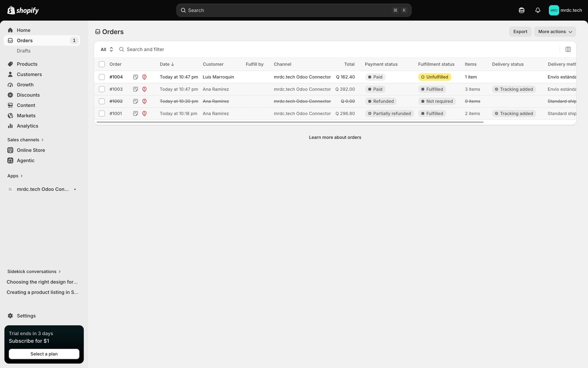
Task: Click the Settings gear icon
Action: tap(10, 316)
